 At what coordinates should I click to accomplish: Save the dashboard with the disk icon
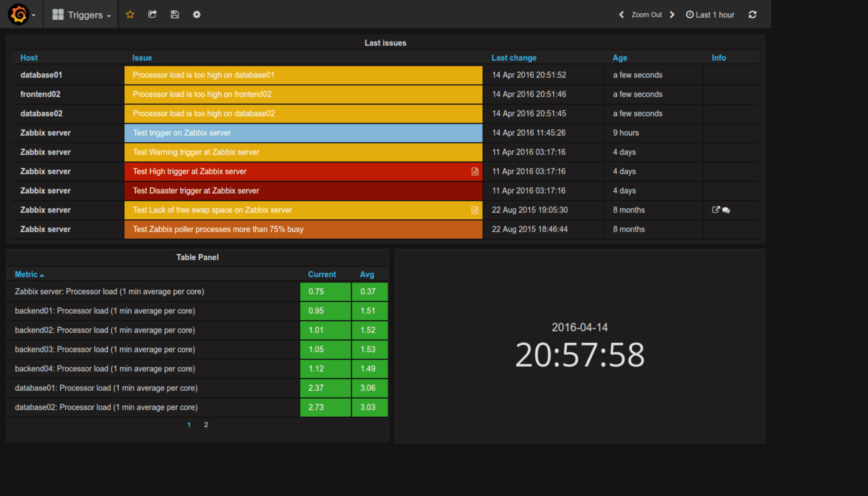point(175,14)
